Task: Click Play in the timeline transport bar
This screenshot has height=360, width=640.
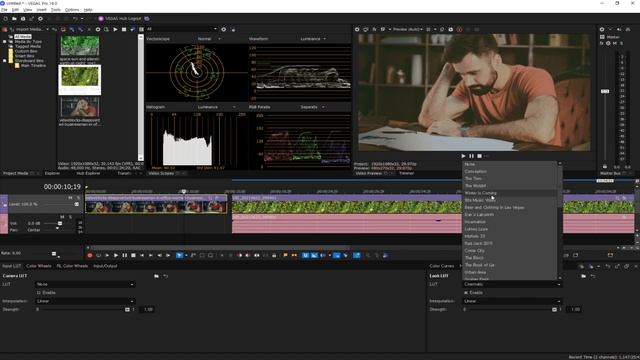Action: click(x=116, y=256)
